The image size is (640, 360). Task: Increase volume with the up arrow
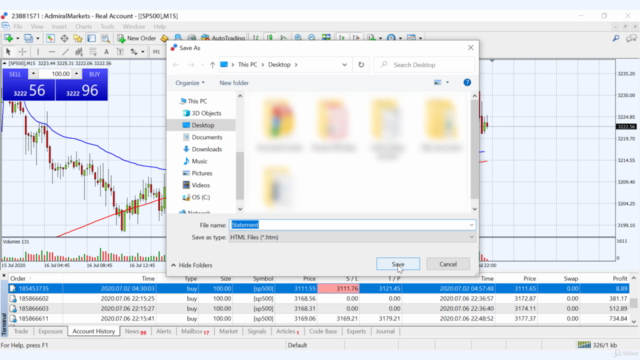76,74
